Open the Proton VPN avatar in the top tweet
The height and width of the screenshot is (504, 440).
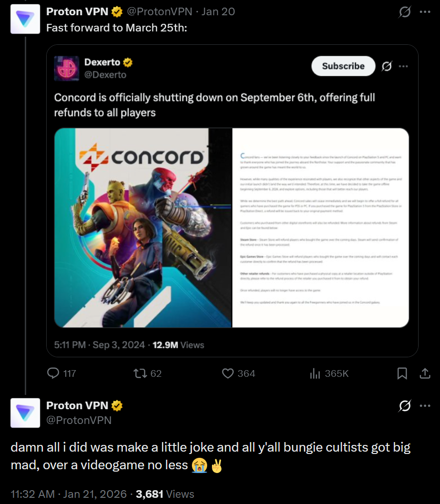click(x=25, y=19)
